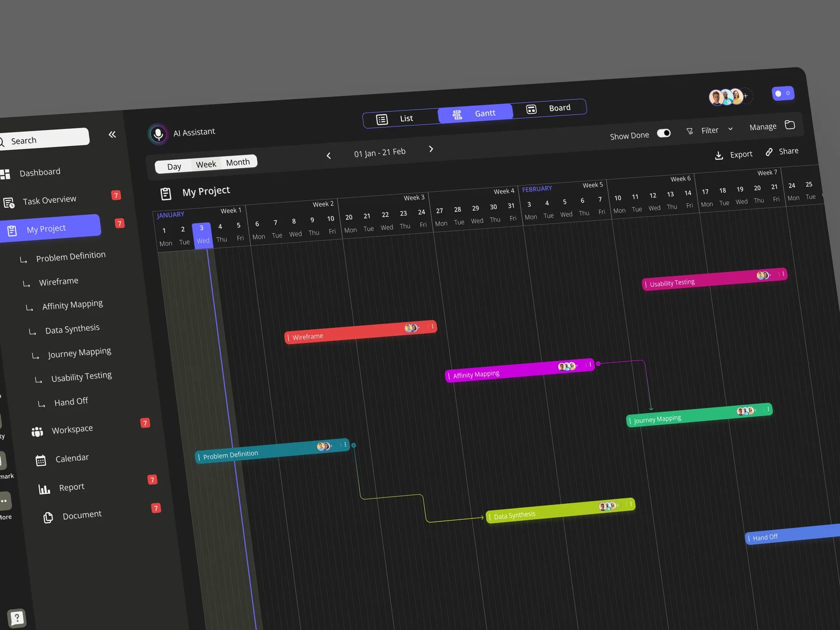
Task: Select the Hand Off Gantt bar
Action: 792,534
